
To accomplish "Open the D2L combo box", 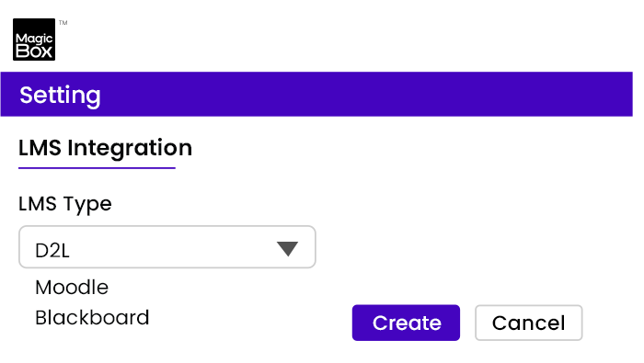I will coord(167,247).
